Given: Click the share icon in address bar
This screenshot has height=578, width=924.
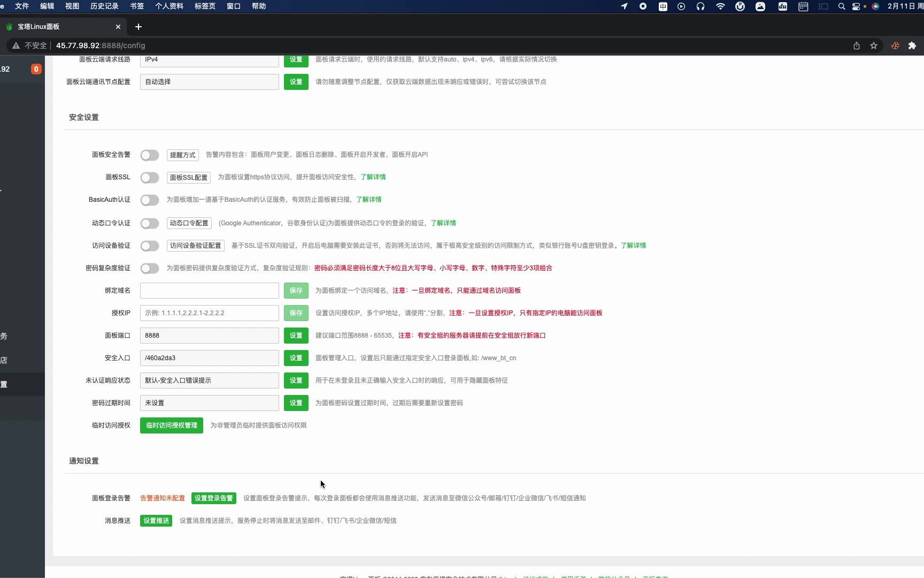Looking at the screenshot, I should (857, 45).
